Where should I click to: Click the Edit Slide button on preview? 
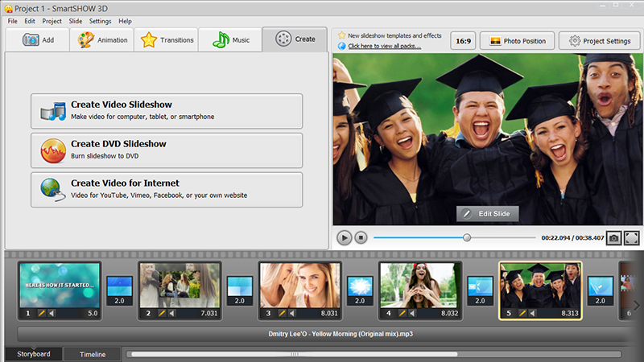point(488,214)
